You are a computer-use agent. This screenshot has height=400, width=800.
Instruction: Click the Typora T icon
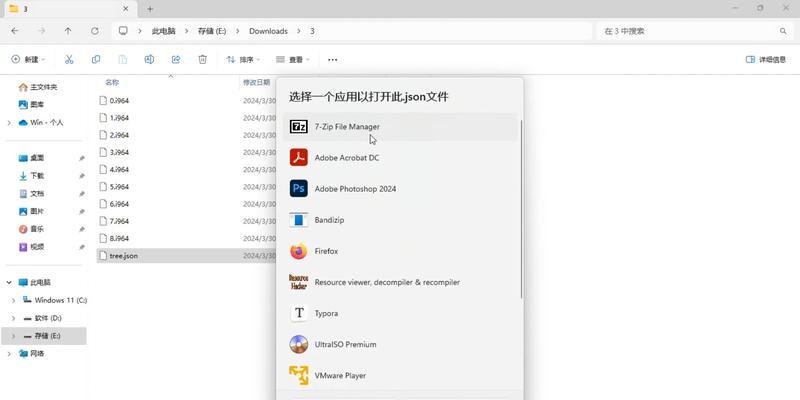pyautogui.click(x=298, y=313)
